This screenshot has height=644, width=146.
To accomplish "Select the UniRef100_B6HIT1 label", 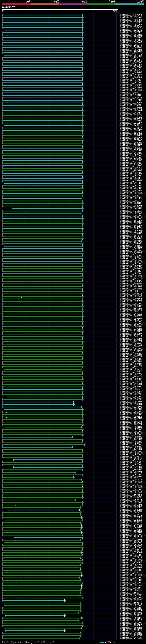I will [131, 603].
